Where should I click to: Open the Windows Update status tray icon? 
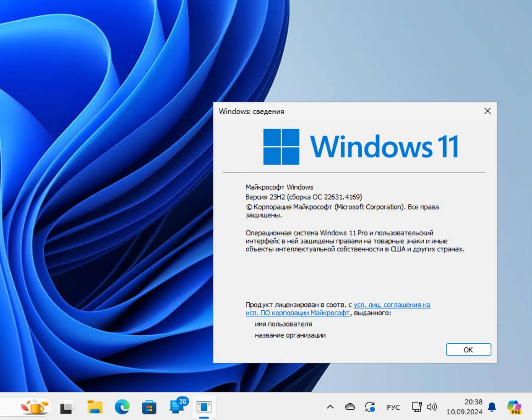pyautogui.click(x=370, y=407)
